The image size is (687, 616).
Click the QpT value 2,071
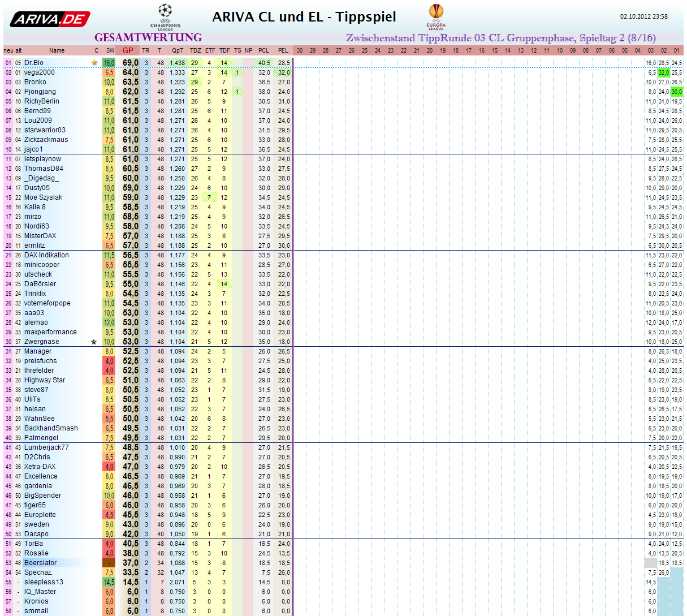(x=178, y=582)
